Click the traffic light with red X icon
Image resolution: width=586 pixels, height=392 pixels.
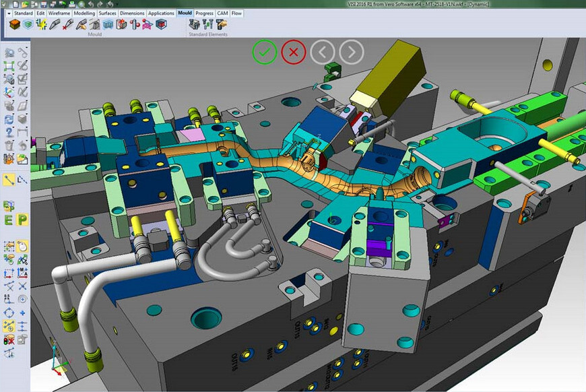click(9, 339)
